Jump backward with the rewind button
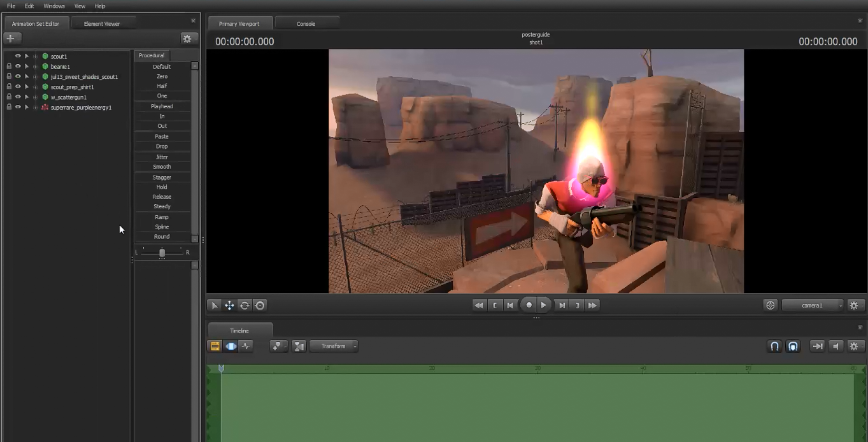Viewport: 868px width, 442px height. coord(479,305)
